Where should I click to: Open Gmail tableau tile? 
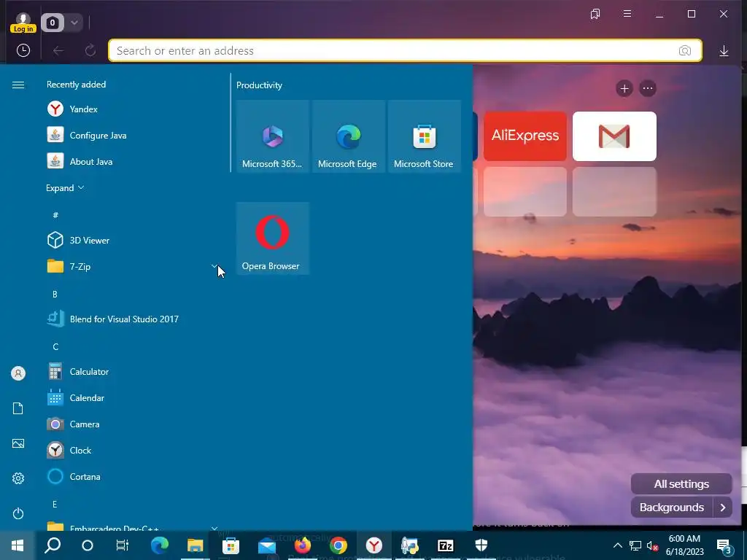tap(614, 136)
